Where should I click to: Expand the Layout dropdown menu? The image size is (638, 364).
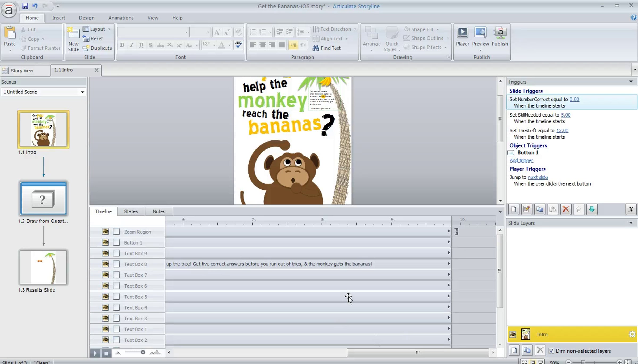click(109, 29)
